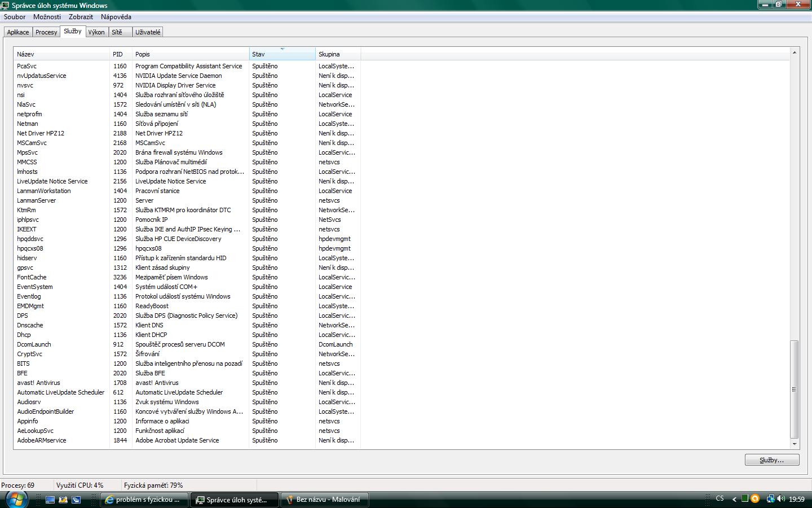Sort services by the Stav column header
This screenshot has height=508, width=812.
(x=282, y=54)
